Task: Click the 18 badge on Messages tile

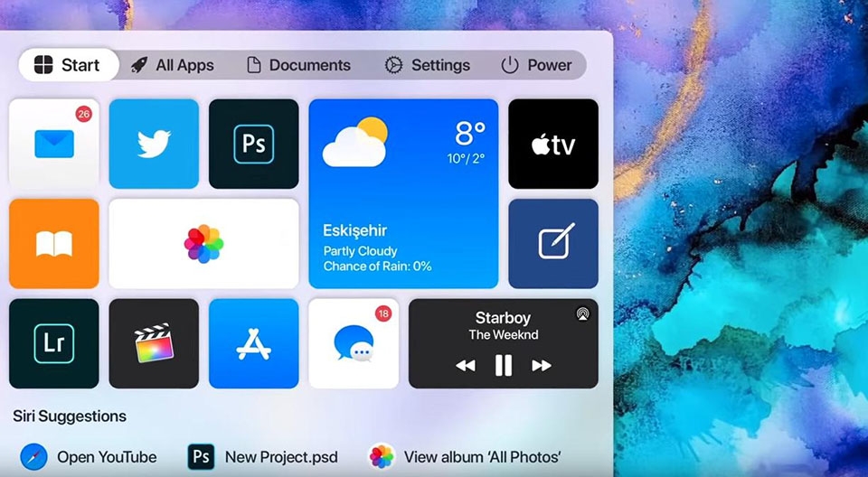Action: pos(383,313)
